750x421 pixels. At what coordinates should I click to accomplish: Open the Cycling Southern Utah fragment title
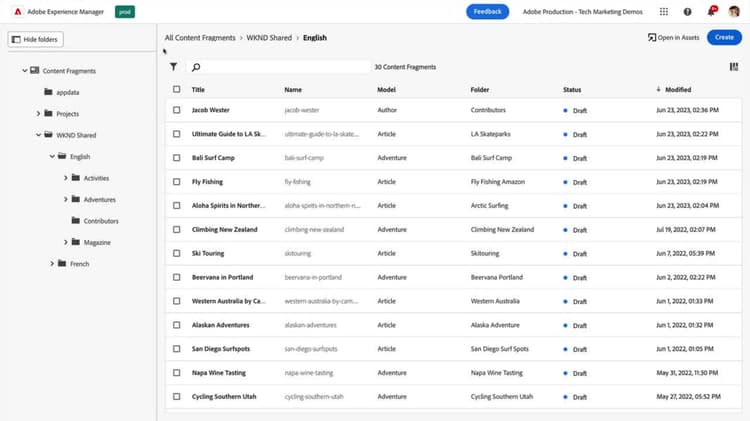coord(224,397)
